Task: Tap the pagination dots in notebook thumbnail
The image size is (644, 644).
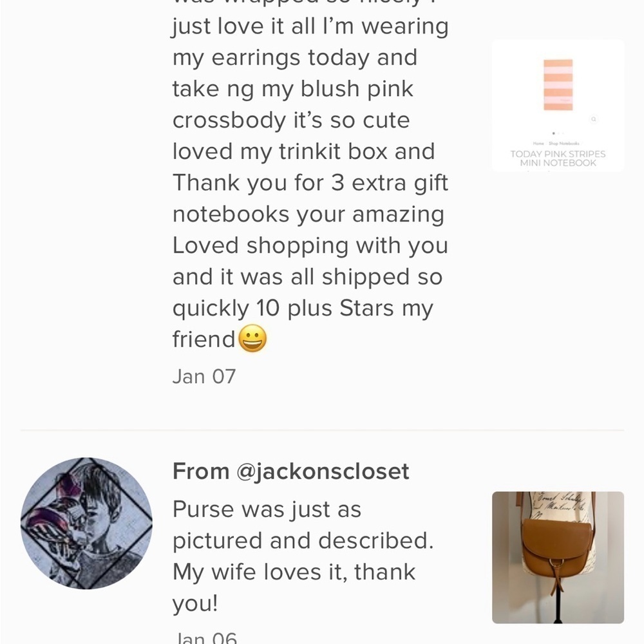Action: [x=558, y=133]
